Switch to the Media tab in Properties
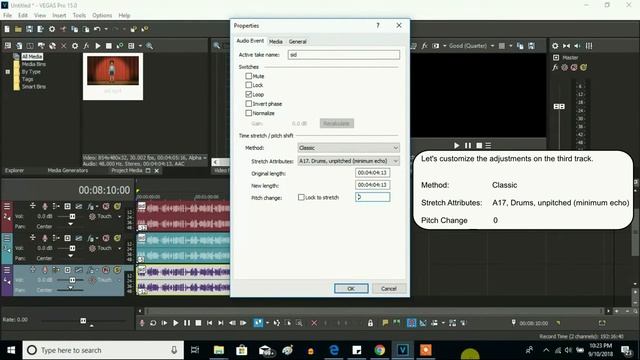The width and height of the screenshot is (640, 360). pos(276,42)
